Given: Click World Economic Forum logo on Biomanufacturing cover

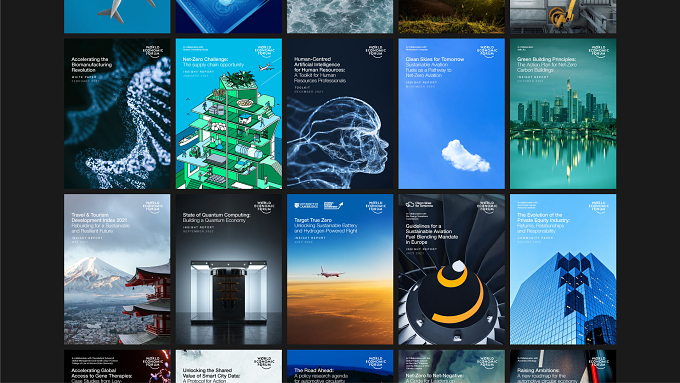Looking at the screenshot, I should (153, 52).
